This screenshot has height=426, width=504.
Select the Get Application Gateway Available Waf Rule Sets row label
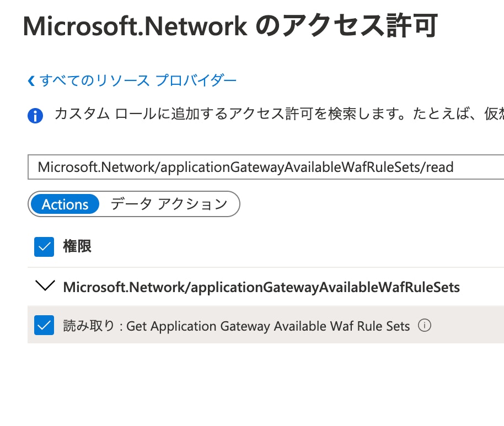pyautogui.click(x=268, y=326)
